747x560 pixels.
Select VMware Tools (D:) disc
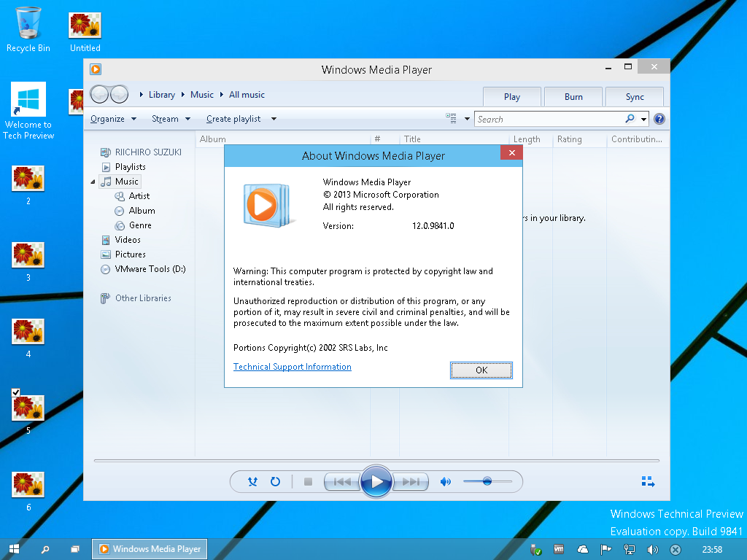click(x=144, y=269)
